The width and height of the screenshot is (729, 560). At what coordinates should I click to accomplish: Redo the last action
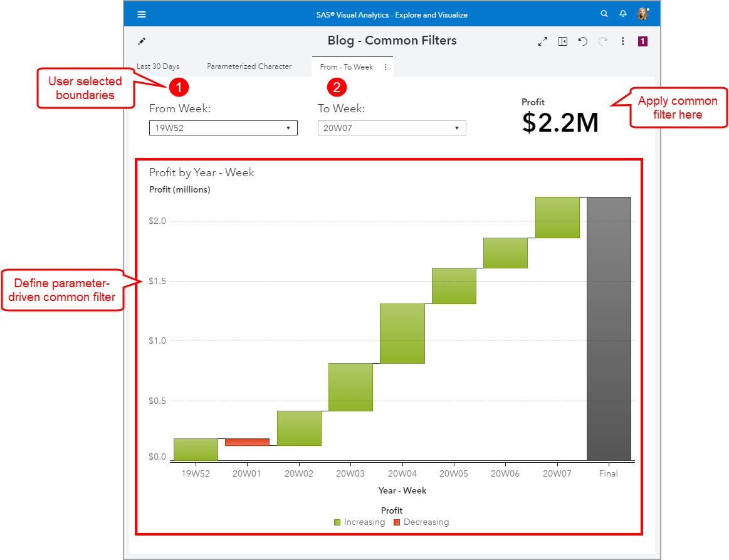point(602,41)
